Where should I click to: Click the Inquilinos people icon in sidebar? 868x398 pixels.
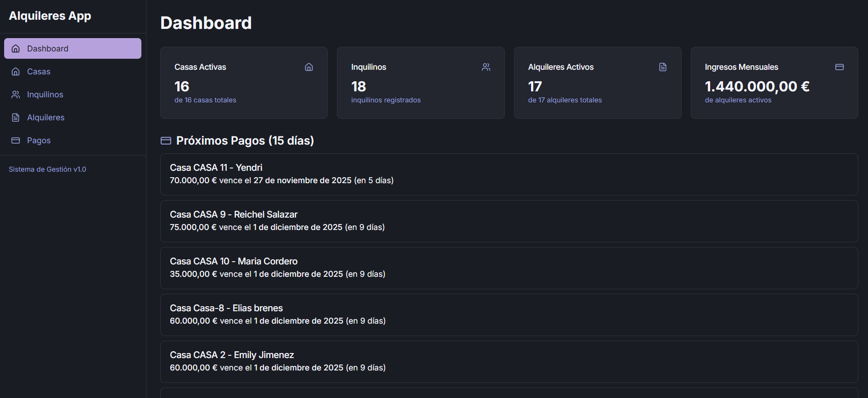(16, 95)
